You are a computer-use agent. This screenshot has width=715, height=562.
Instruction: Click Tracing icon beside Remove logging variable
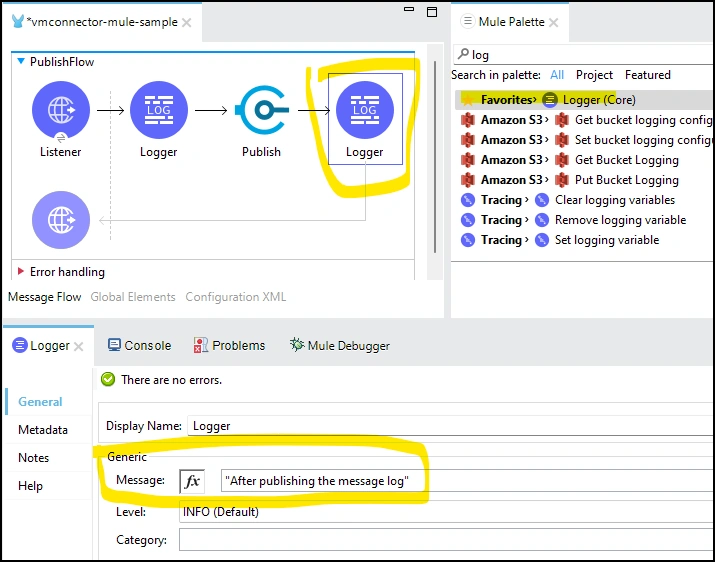click(x=542, y=220)
